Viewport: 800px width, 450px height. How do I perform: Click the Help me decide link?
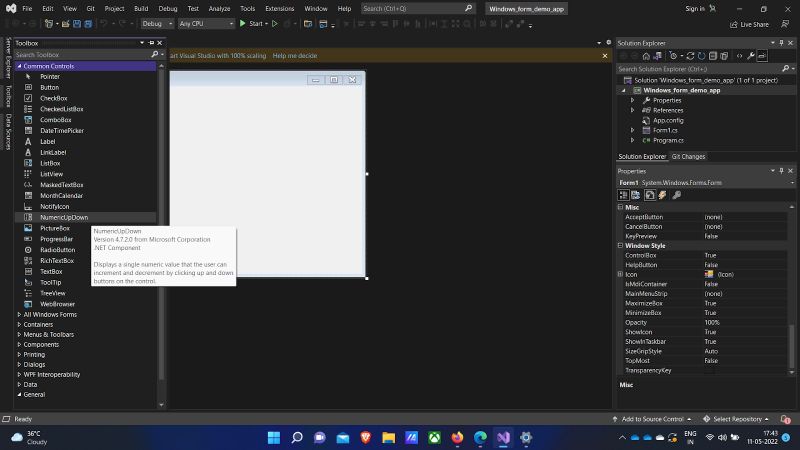[295, 56]
